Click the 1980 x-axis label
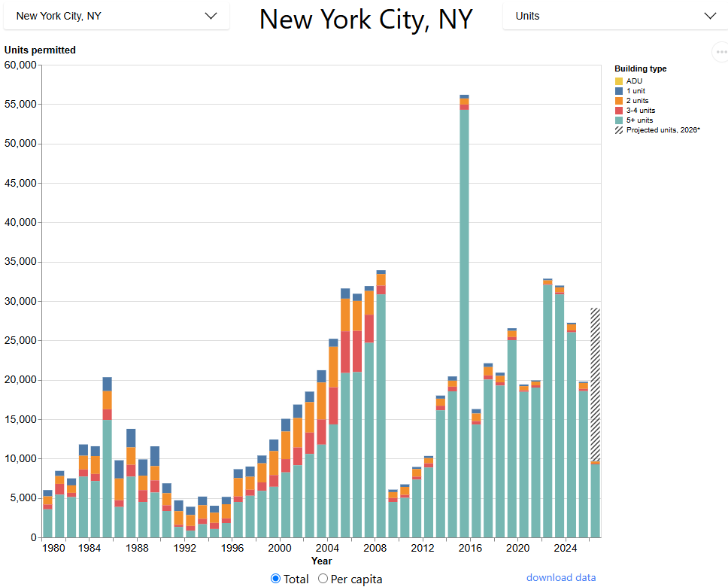This screenshot has width=728, height=587. 53,548
